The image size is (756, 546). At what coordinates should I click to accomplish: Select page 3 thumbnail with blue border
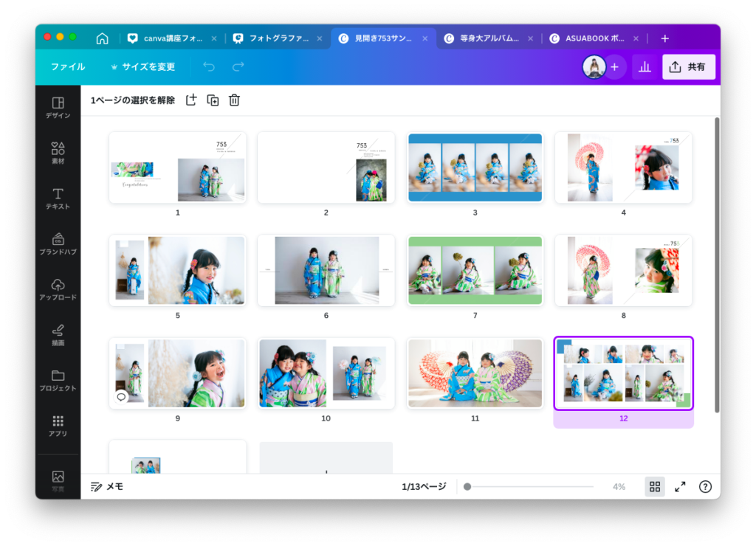click(475, 167)
